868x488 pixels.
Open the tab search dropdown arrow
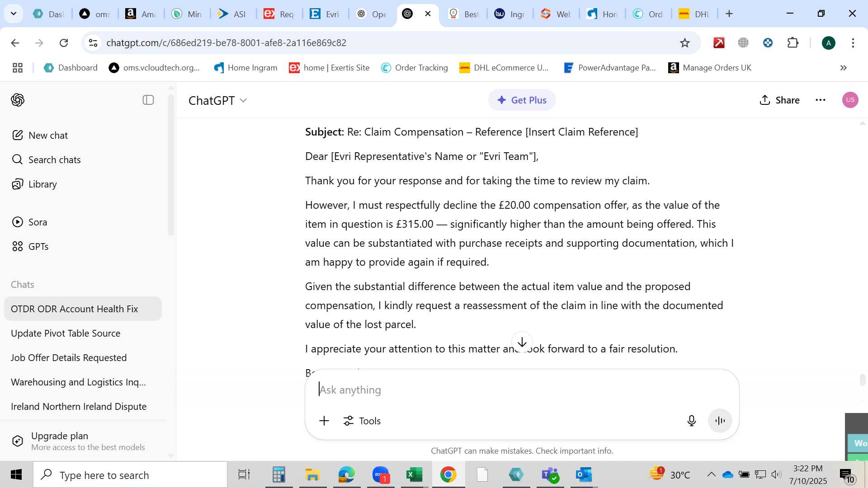pyautogui.click(x=14, y=14)
